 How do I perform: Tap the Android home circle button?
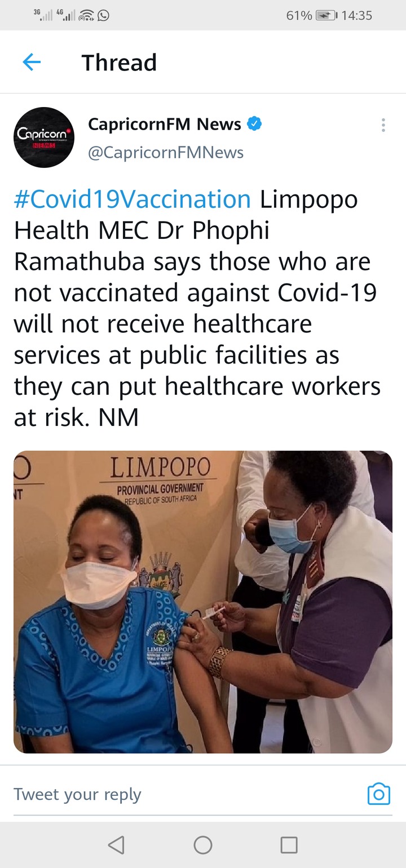[203, 844]
